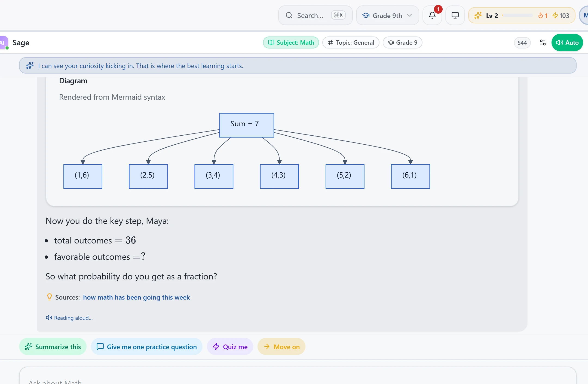Open the chat settings sliders icon
The height and width of the screenshot is (384, 588).
pyautogui.click(x=543, y=42)
